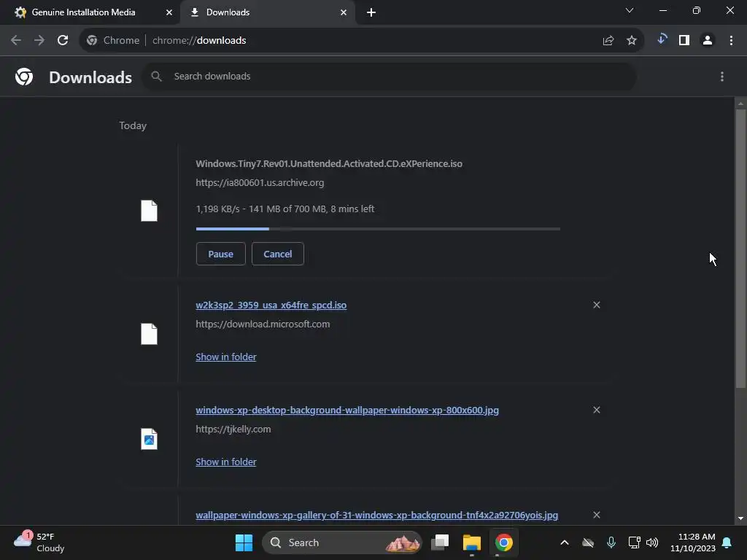Screen dimensions: 747x560
Task: Pause the Windows.Tiny7 ISO download
Action: pos(220,254)
